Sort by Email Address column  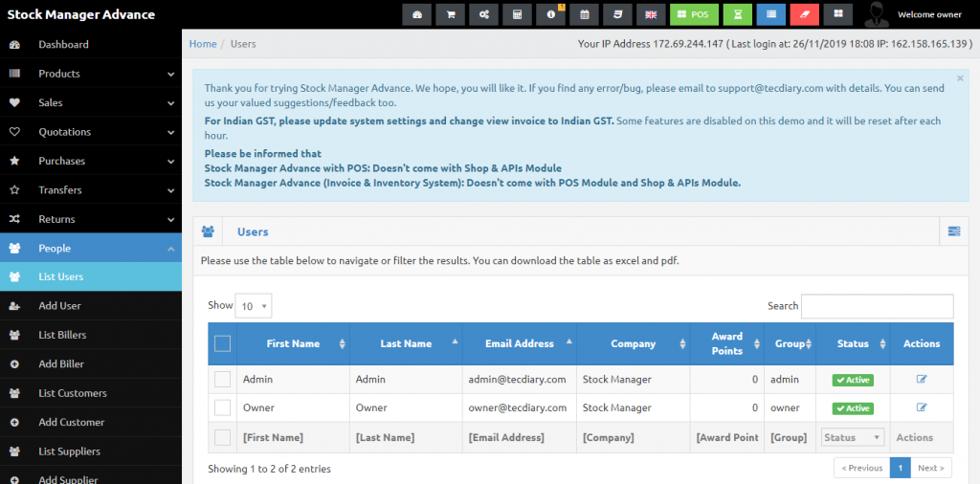tap(520, 343)
